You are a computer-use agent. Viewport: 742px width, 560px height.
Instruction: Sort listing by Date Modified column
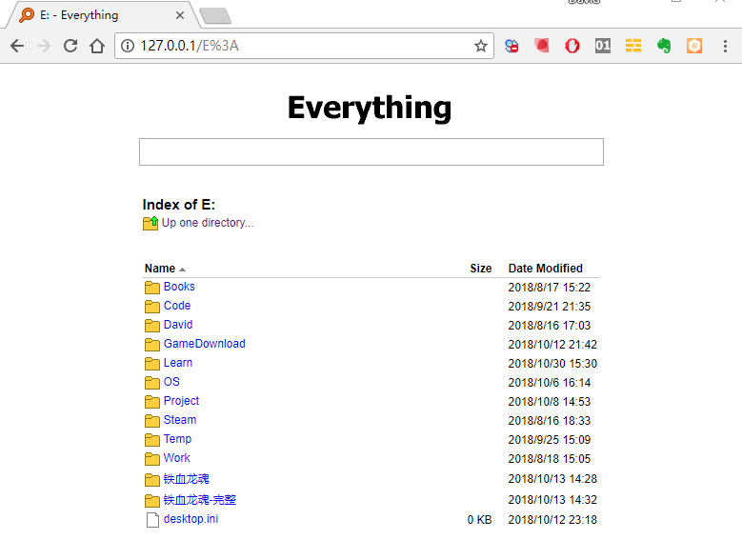(545, 269)
